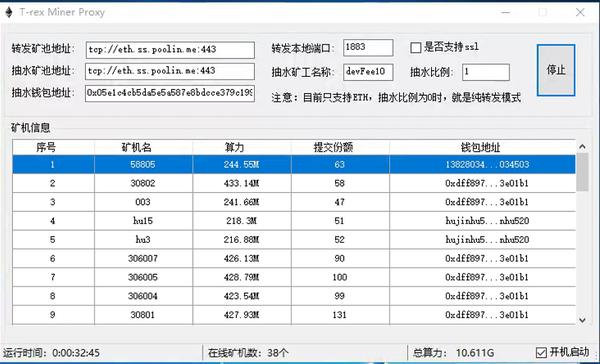This screenshot has height=364, width=600.
Task: Click sequence number 3 cell
Action: [53, 202]
